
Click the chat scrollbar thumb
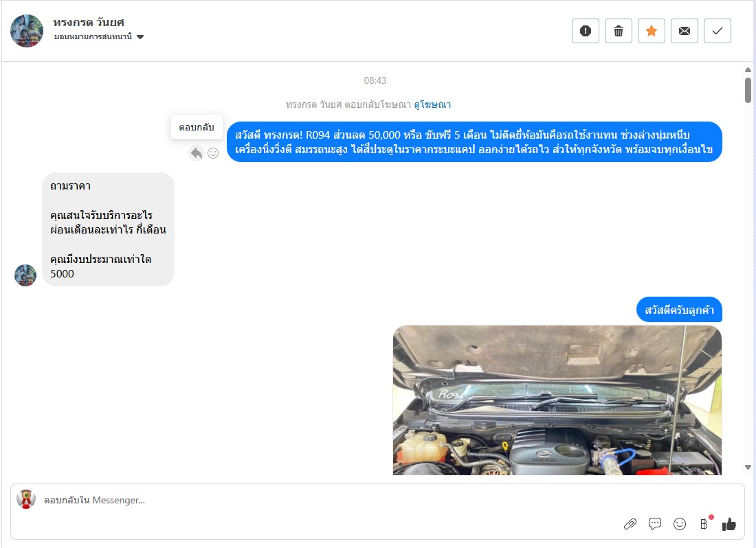click(748, 90)
